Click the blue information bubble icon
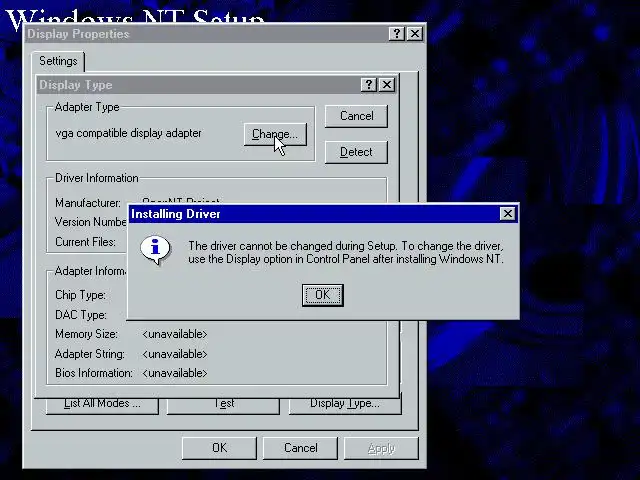The image size is (640, 480). tap(155, 249)
